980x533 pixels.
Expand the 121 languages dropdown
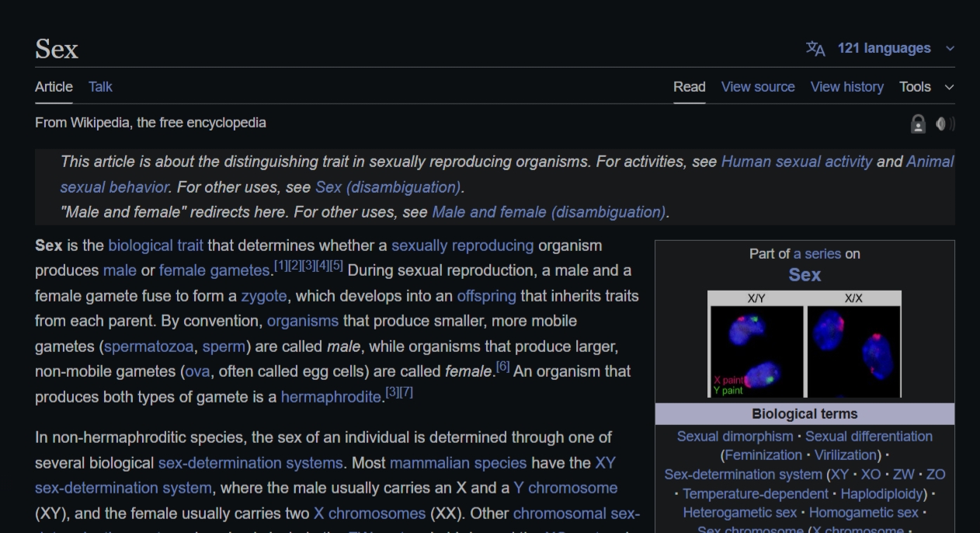884,48
